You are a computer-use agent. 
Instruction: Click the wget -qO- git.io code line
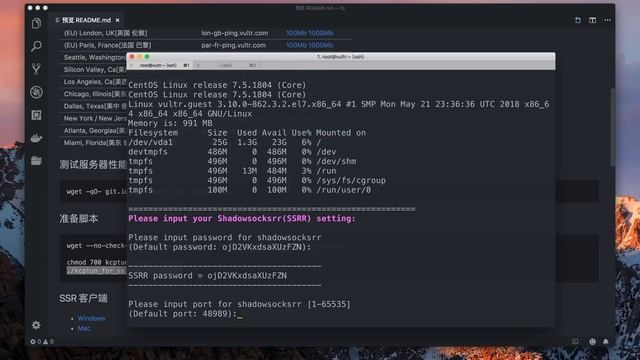pos(96,191)
